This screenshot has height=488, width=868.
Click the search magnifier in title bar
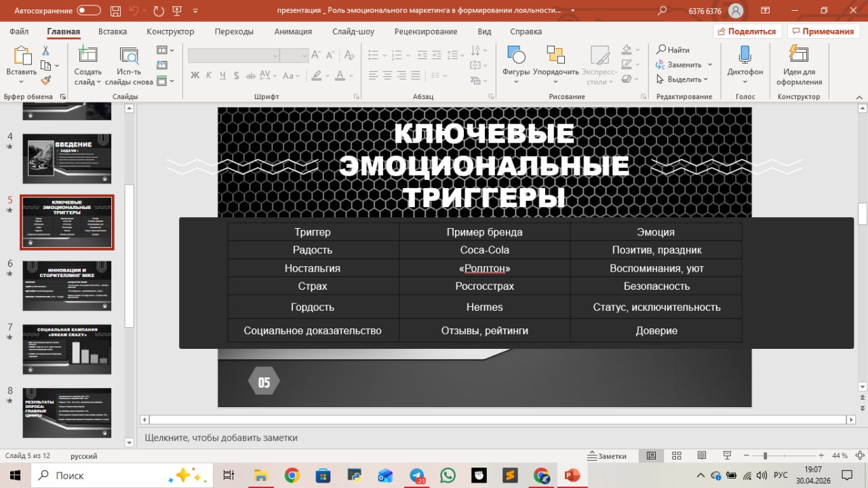click(663, 11)
